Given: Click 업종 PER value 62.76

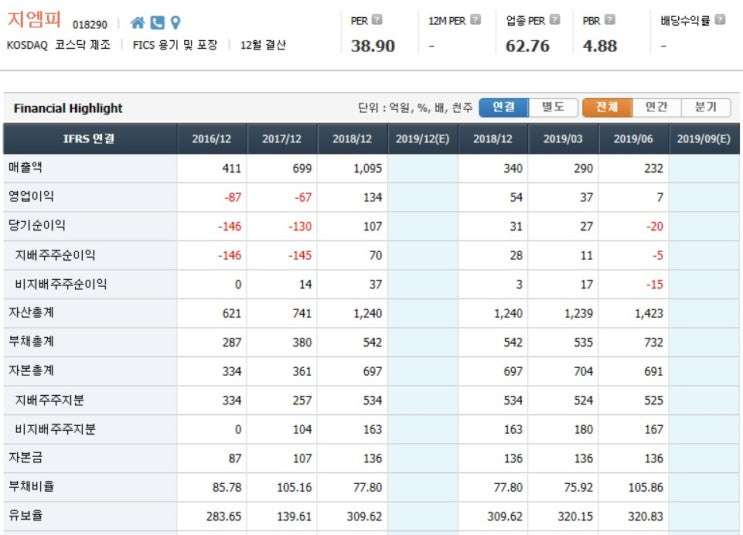Looking at the screenshot, I should pyautogui.click(x=527, y=46).
